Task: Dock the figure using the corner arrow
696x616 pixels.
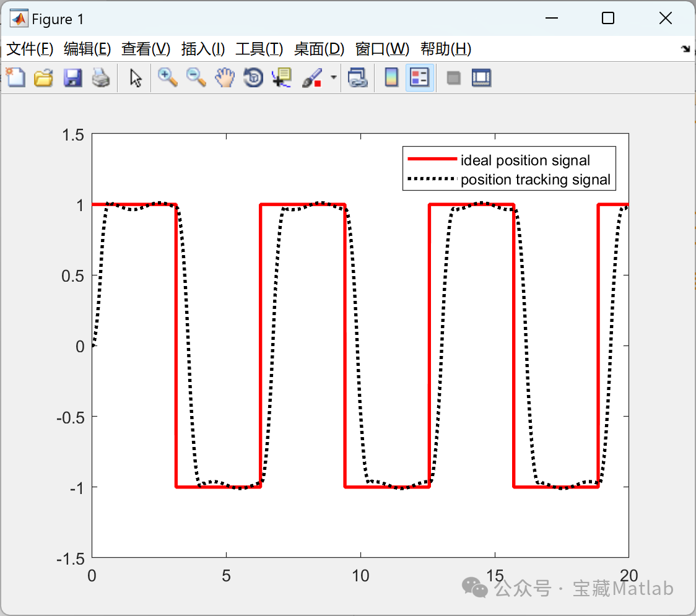Action: [686, 49]
